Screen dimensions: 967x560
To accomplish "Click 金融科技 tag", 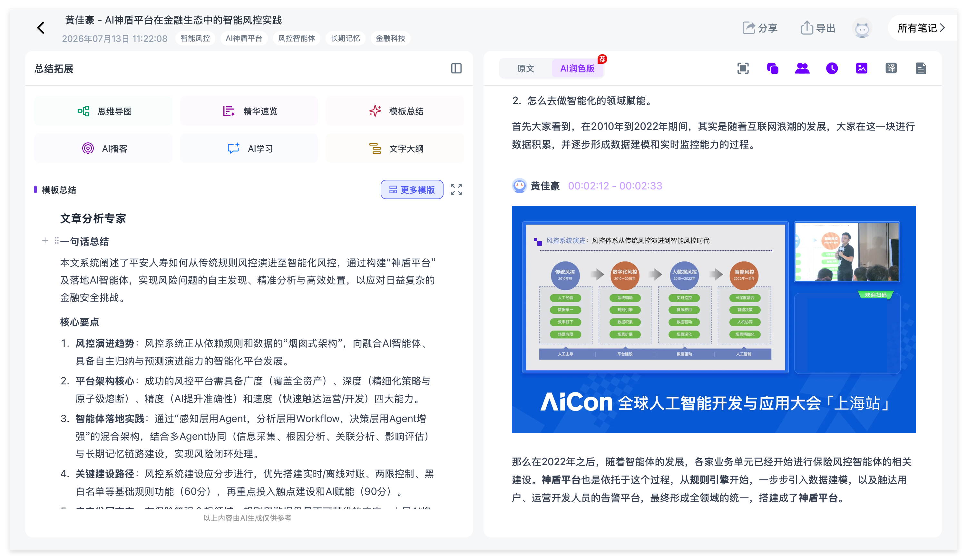I will (x=390, y=38).
